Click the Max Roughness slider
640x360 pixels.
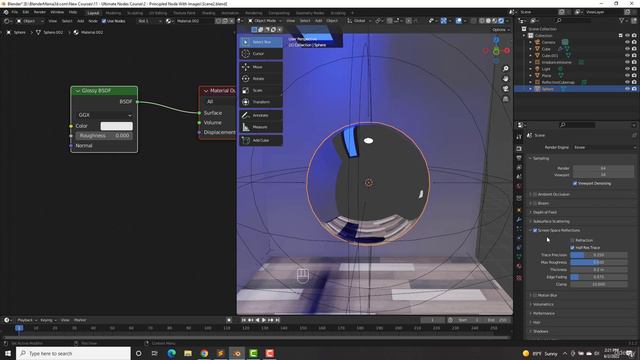tap(598, 262)
